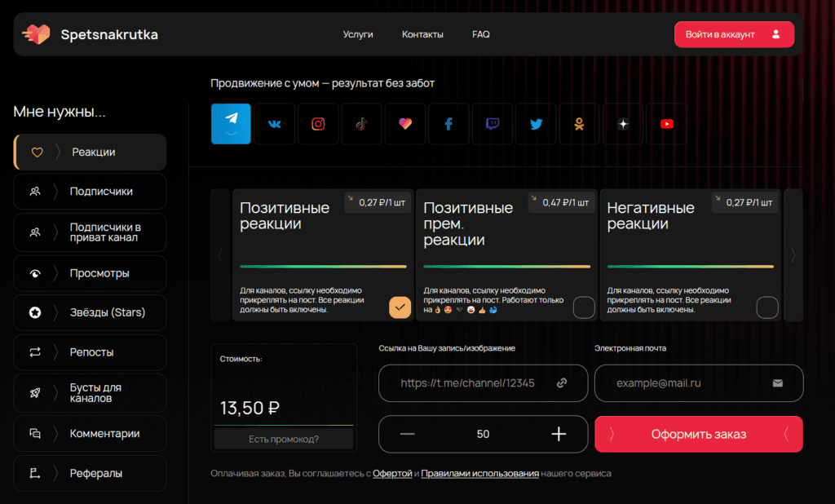This screenshot has height=504, width=835.
Task: Expand the Есть промокод? field
Action: click(x=284, y=440)
